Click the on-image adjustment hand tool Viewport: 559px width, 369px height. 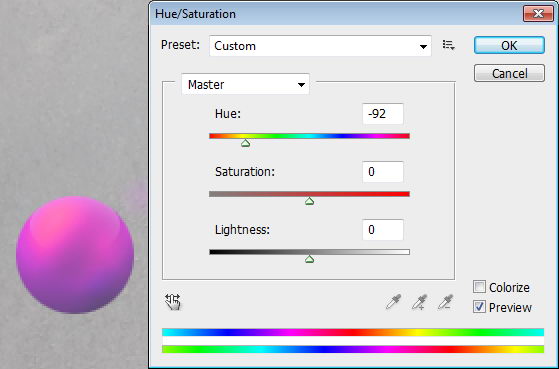173,302
